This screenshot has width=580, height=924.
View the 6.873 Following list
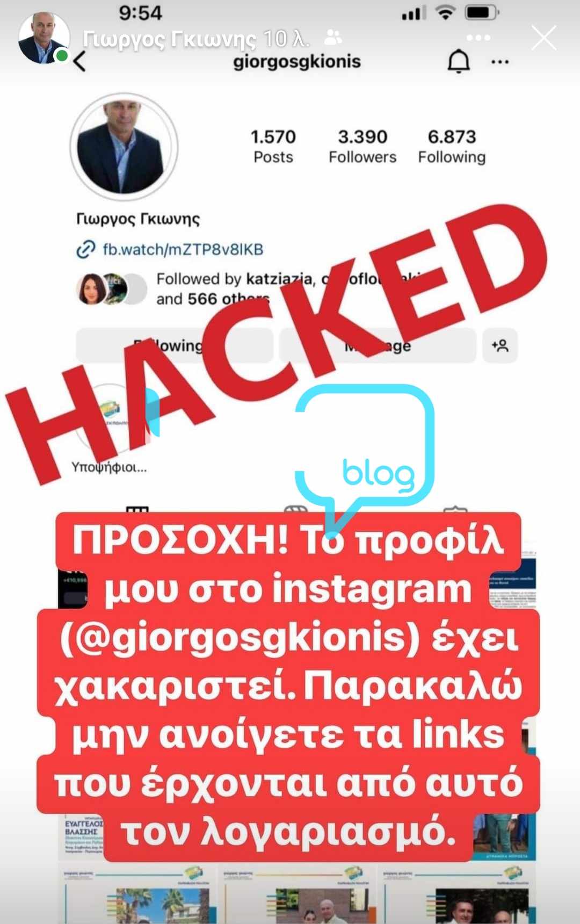(452, 146)
